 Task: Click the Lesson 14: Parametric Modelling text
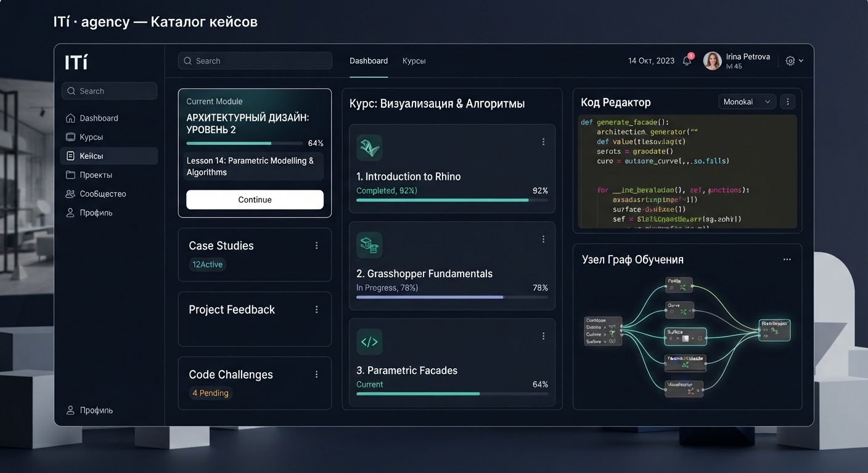point(250,166)
